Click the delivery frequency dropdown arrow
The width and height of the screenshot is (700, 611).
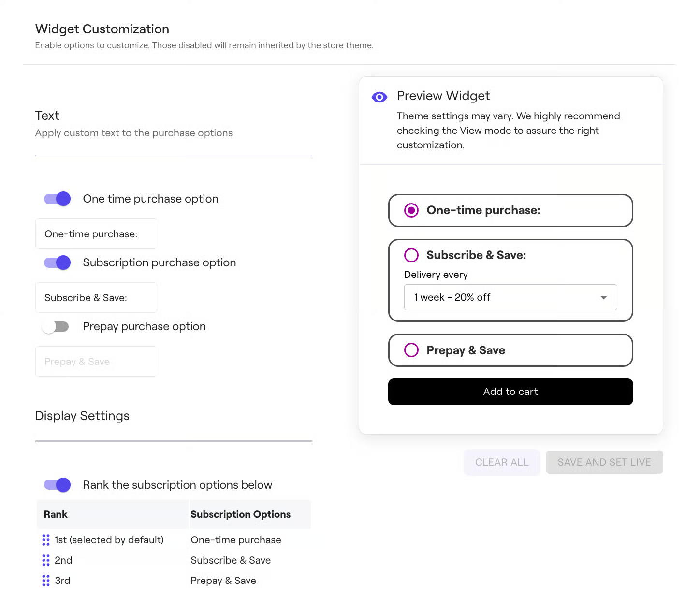pyautogui.click(x=604, y=297)
